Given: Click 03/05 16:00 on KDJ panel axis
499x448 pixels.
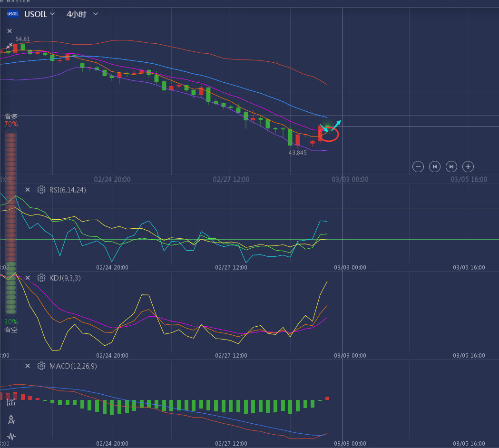Looking at the screenshot, I should tap(469, 355).
